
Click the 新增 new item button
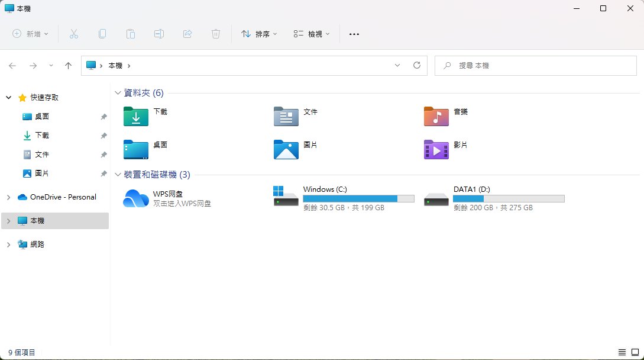click(x=31, y=34)
